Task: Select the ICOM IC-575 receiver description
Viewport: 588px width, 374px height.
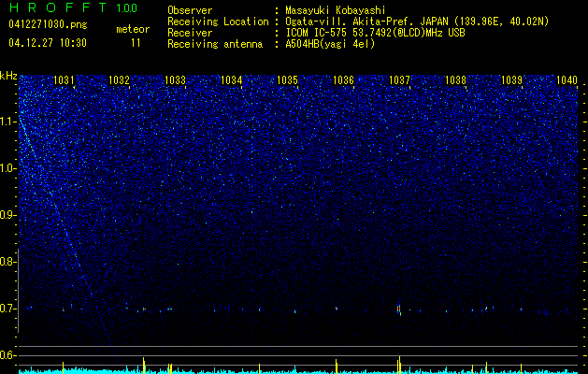Action: tap(376, 33)
